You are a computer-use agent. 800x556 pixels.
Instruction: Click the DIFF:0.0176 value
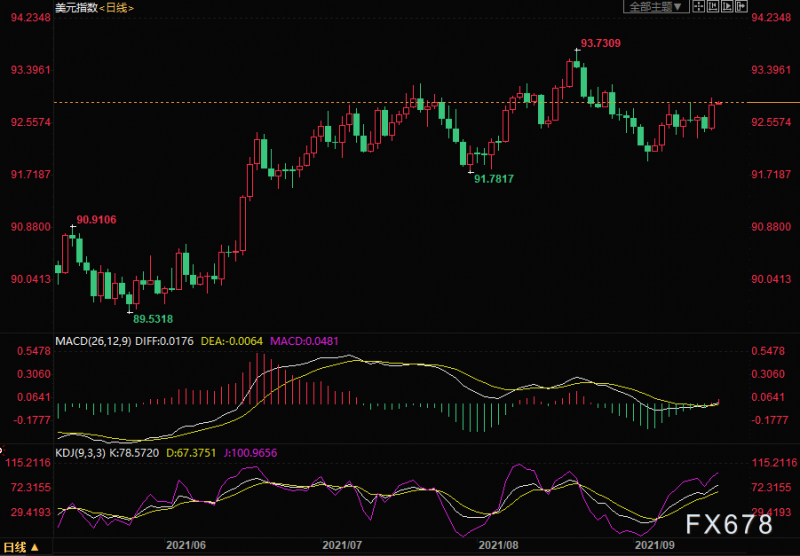click(x=164, y=341)
